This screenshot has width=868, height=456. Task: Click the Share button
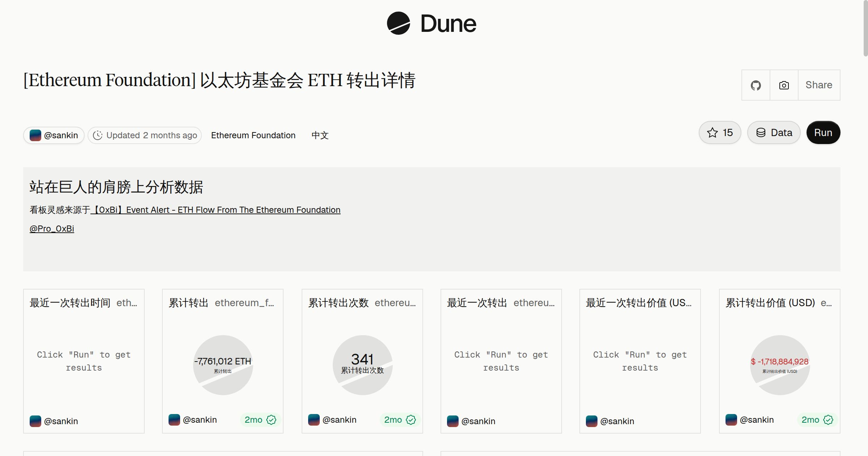tap(819, 85)
